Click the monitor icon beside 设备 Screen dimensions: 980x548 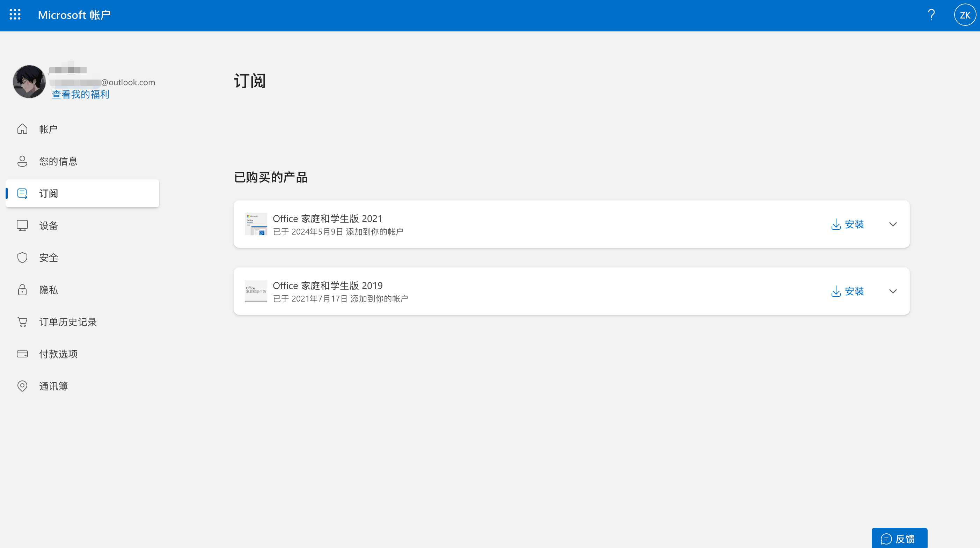(22, 225)
